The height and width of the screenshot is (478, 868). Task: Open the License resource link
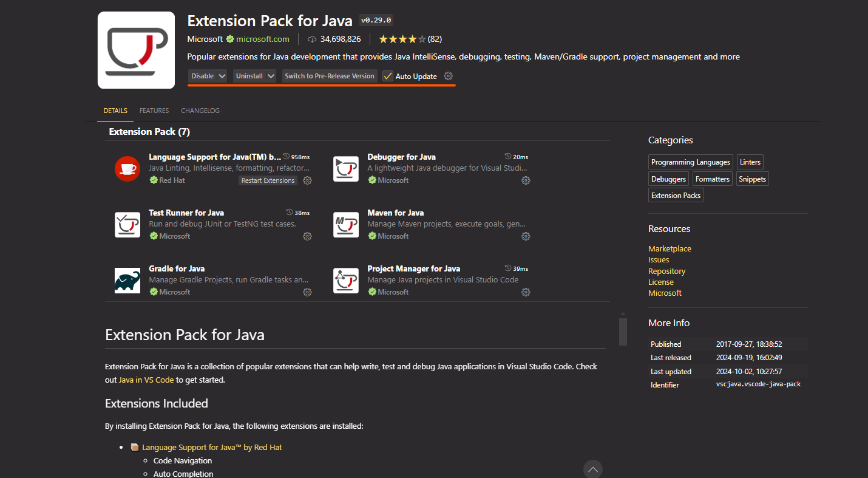pos(661,282)
